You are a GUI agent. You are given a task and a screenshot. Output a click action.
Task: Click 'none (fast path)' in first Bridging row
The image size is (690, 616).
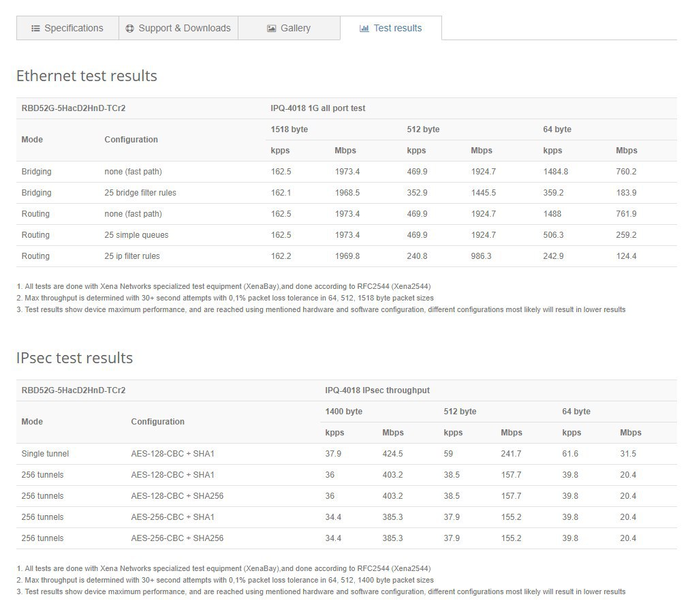pos(133,172)
